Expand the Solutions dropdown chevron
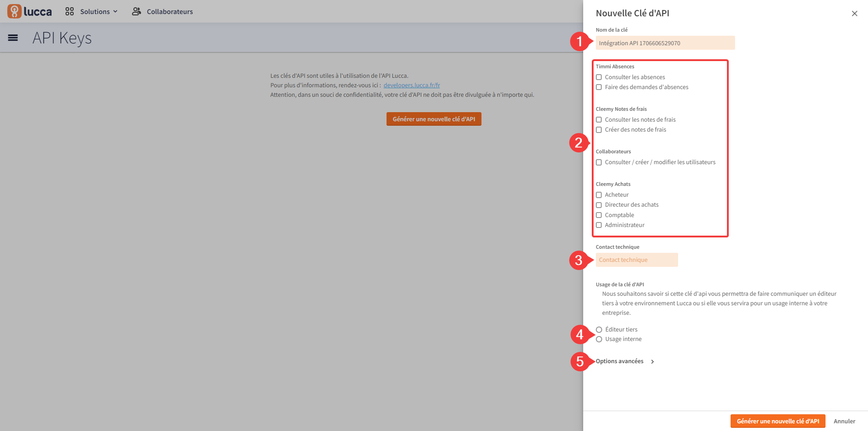The image size is (868, 431). point(115,12)
